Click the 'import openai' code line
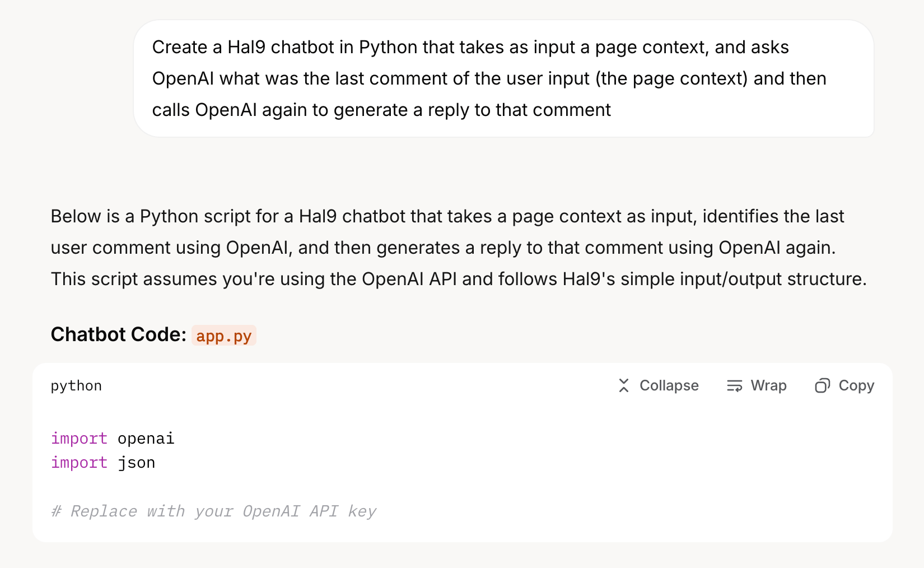Viewport: 924px width, 568px height. click(113, 438)
